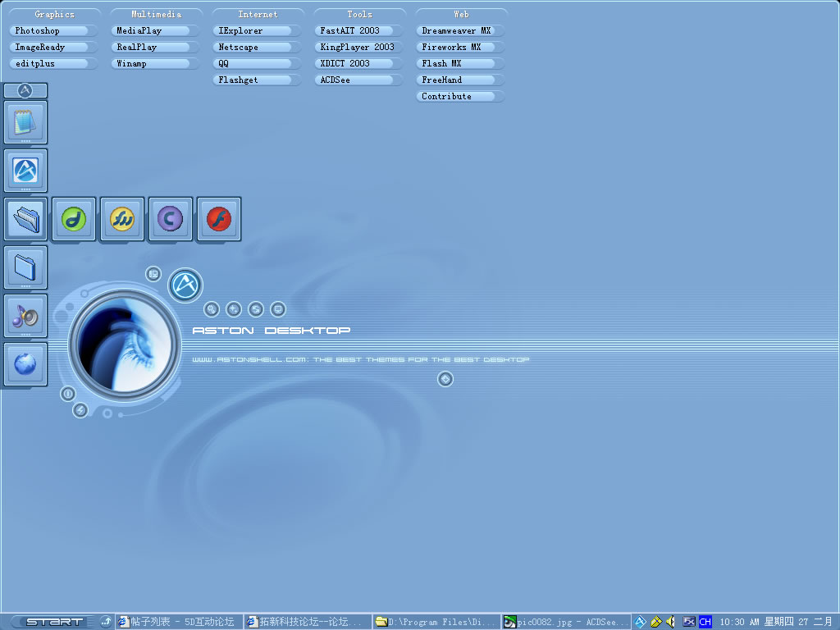Screen dimensions: 840x630
Task: Click the round sparkle icon near Aston Desktop
Action: [234, 309]
